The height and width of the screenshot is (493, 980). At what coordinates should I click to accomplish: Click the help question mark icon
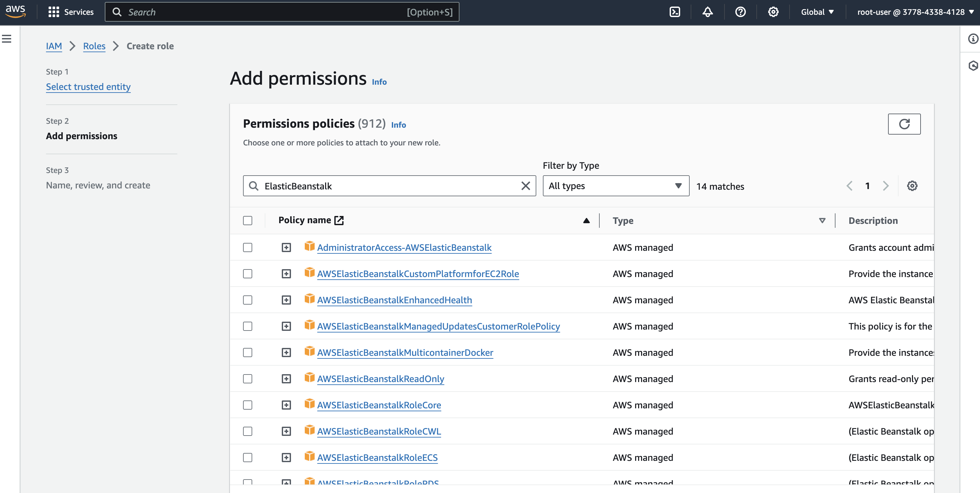click(740, 12)
